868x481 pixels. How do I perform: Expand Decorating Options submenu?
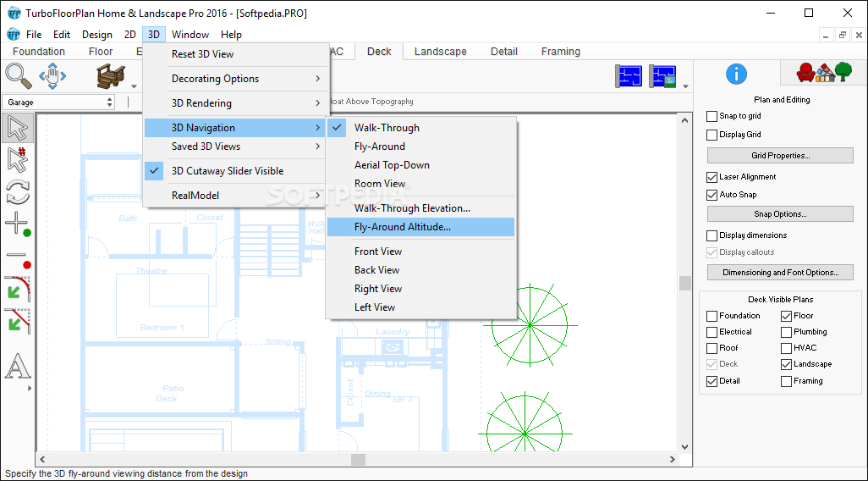[x=234, y=79]
